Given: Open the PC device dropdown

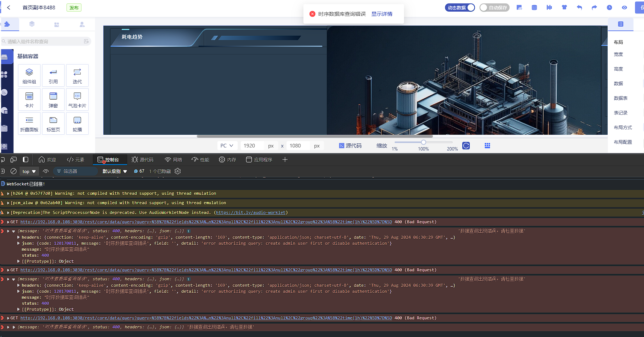Looking at the screenshot, I should coord(227,146).
